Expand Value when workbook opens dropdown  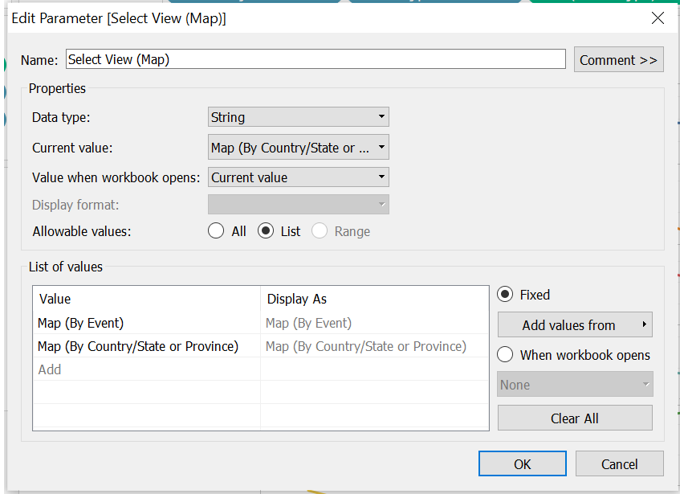click(x=298, y=178)
